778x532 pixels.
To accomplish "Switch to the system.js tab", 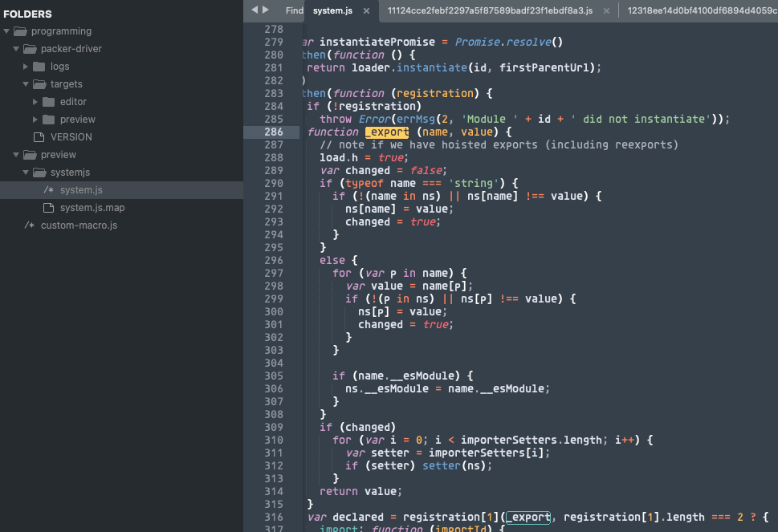I will 332,10.
